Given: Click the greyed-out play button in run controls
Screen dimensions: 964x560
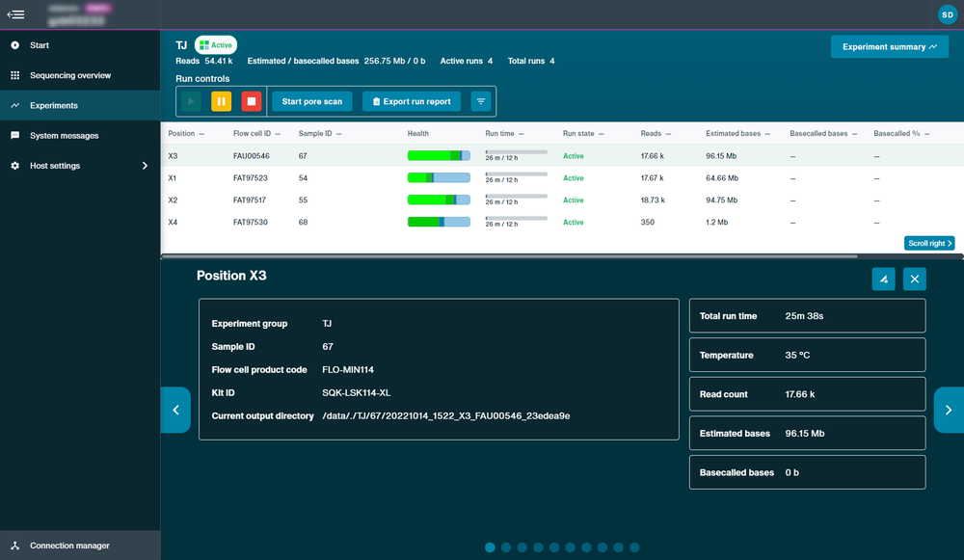Looking at the screenshot, I should click(x=191, y=101).
